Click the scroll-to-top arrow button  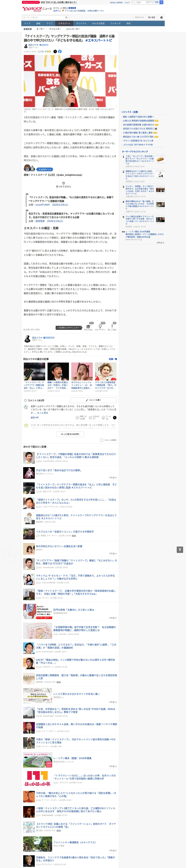click(180, 550)
